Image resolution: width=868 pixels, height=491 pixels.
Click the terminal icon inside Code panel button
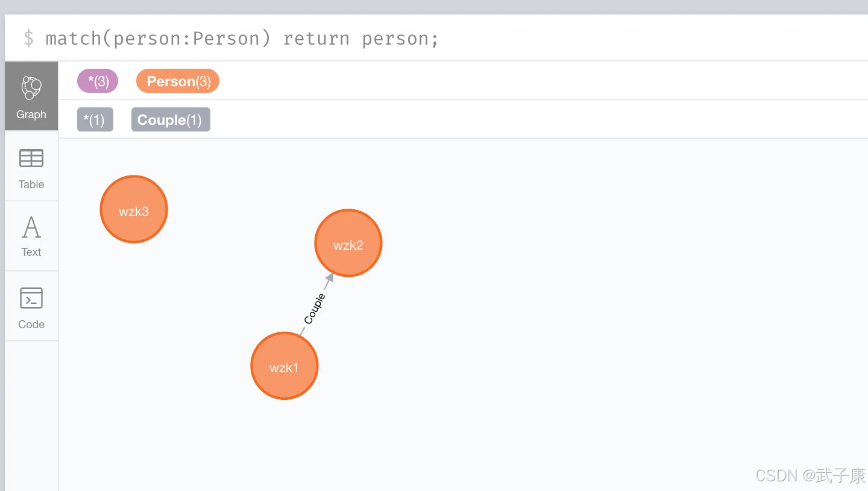[x=31, y=298]
